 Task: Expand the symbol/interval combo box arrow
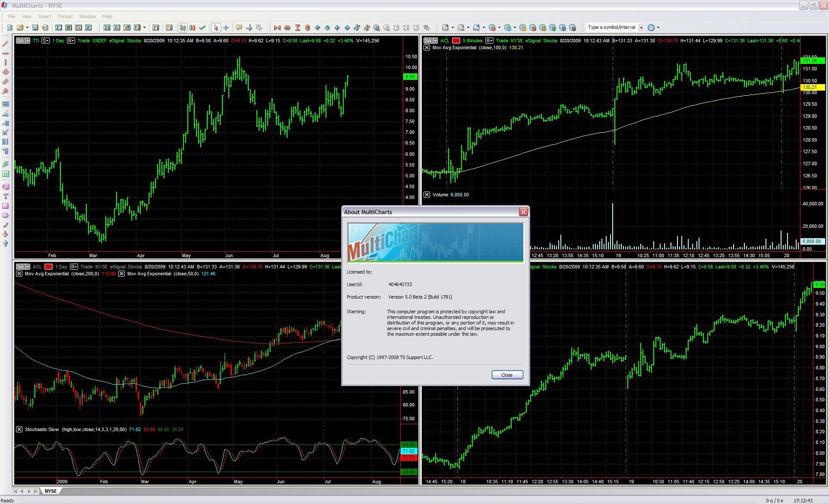(x=641, y=28)
